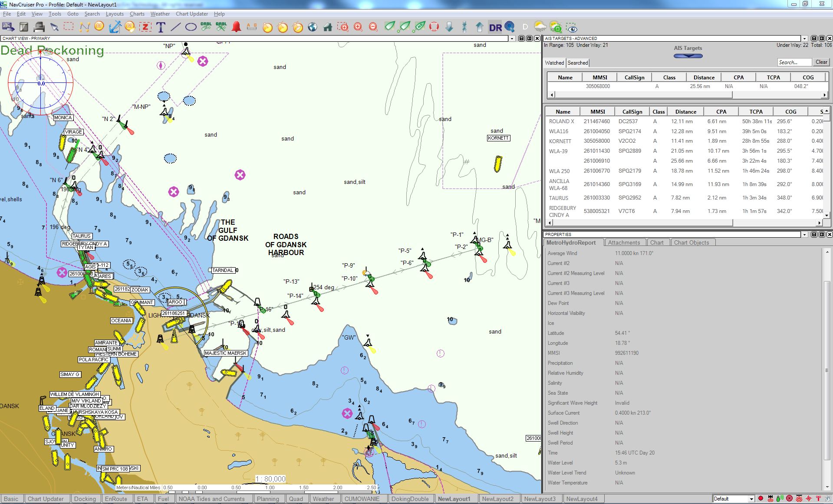Open the File menu
Image resolution: width=833 pixels, height=504 pixels.
(x=7, y=14)
